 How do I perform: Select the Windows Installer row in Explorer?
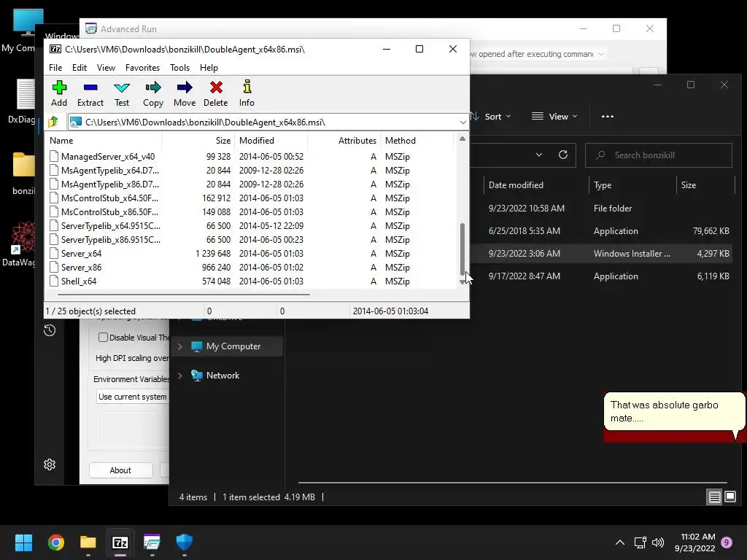click(x=601, y=253)
